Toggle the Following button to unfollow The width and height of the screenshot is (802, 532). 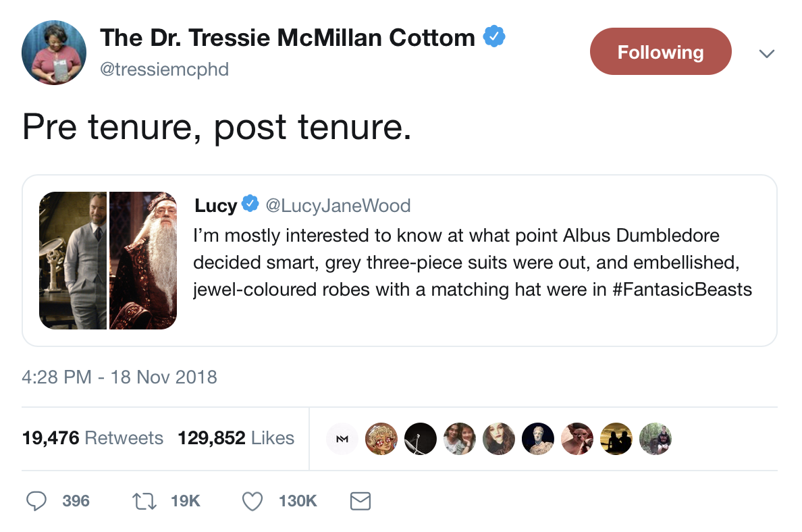[660, 51]
